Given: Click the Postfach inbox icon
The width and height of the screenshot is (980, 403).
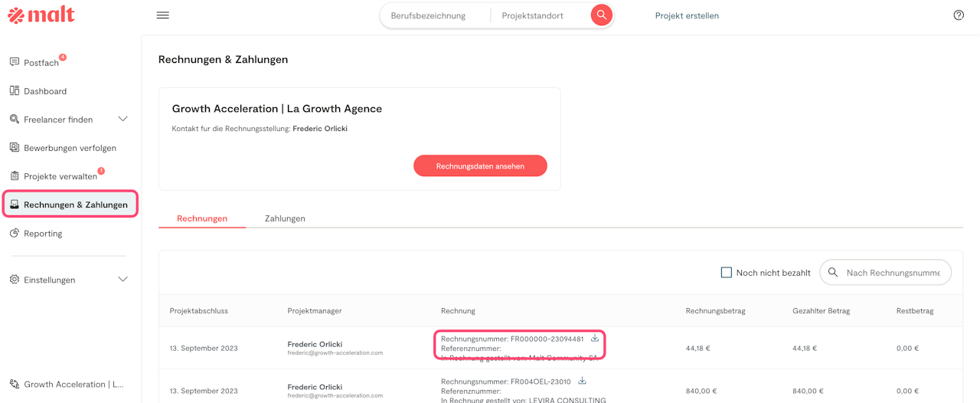Looking at the screenshot, I should [x=15, y=62].
